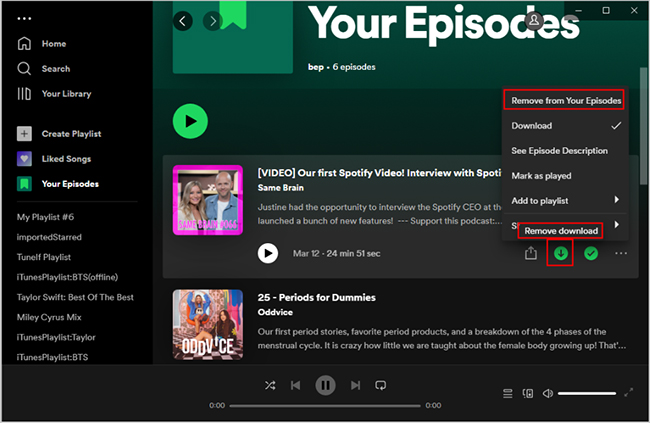Expand the Share submenu arrow
650x423 pixels.
point(616,224)
